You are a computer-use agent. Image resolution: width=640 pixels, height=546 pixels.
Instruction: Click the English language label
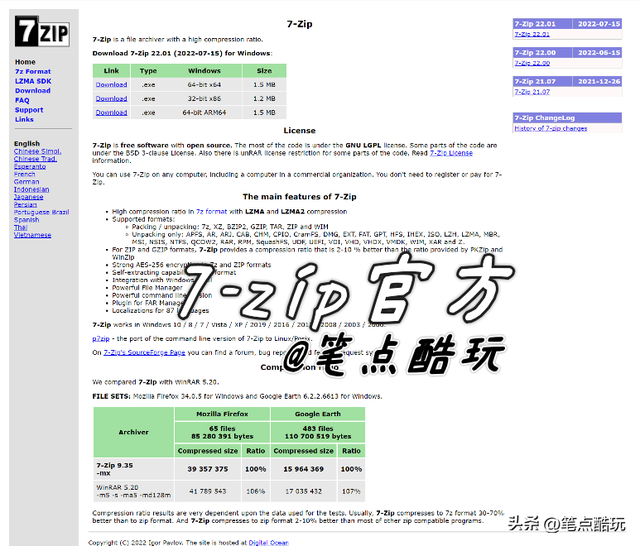click(27, 144)
